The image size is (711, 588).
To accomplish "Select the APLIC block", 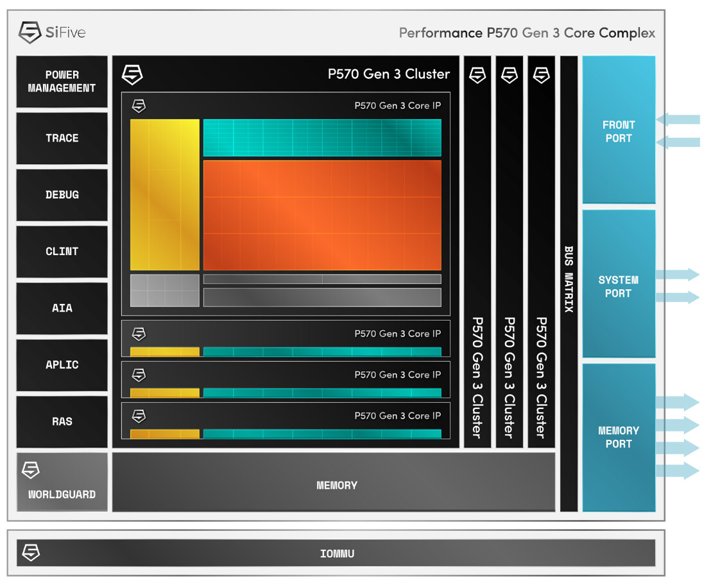I will 62,365.
